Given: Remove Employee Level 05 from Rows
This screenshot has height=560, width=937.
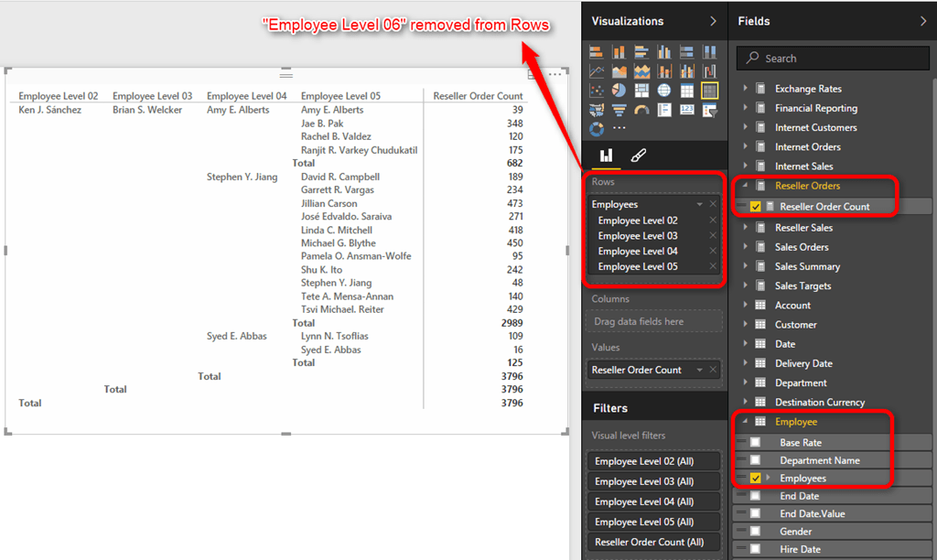Looking at the screenshot, I should point(713,266).
